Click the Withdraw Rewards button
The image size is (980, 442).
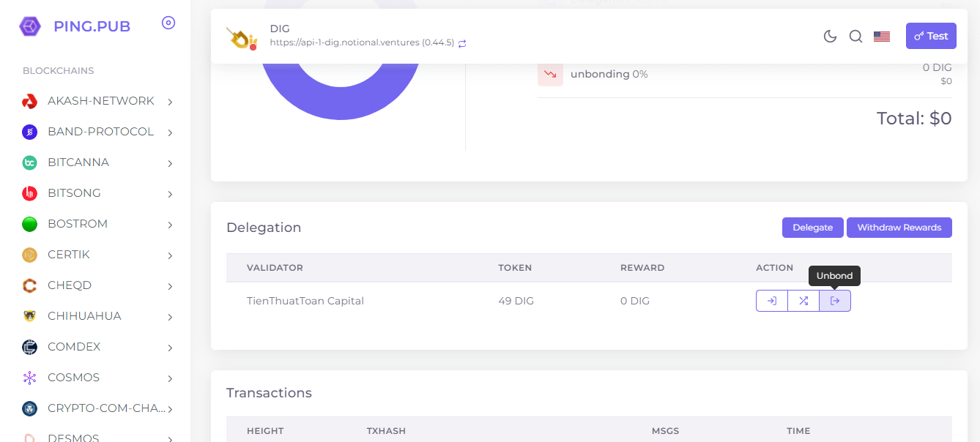[x=899, y=228]
